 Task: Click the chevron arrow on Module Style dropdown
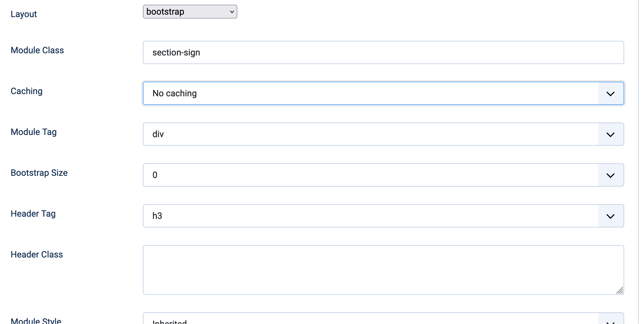coord(610,322)
